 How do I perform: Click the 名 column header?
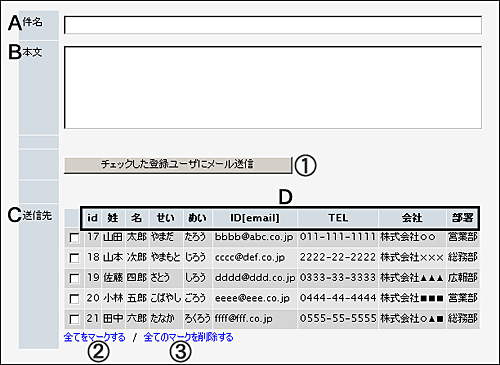137,218
